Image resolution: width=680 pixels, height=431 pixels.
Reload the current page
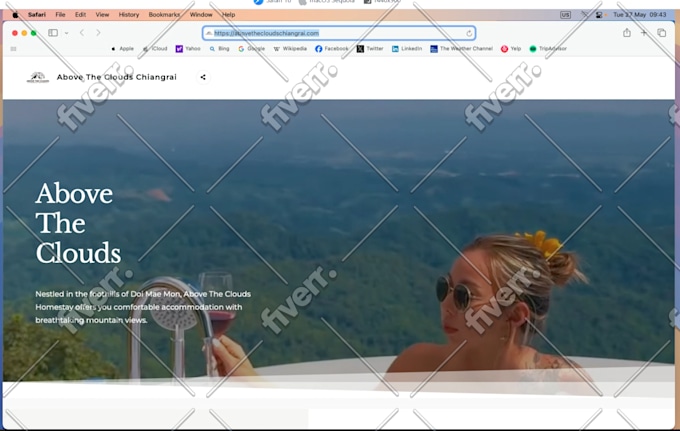tap(469, 33)
